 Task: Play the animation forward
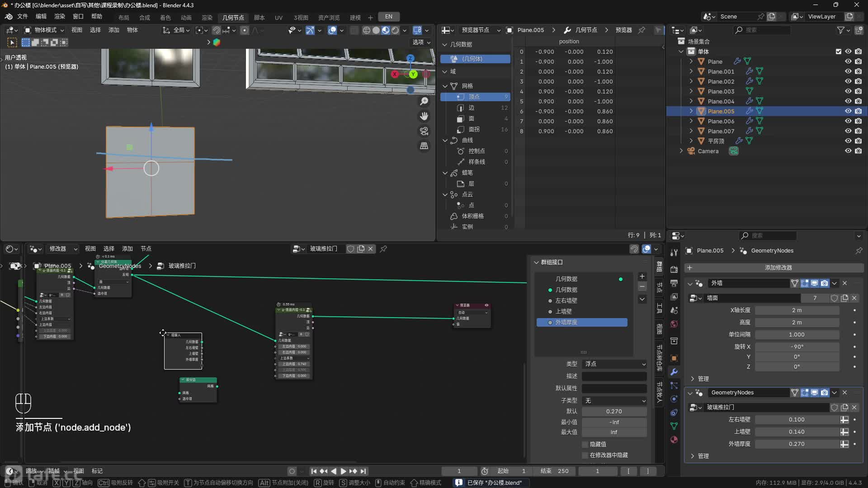(x=343, y=471)
